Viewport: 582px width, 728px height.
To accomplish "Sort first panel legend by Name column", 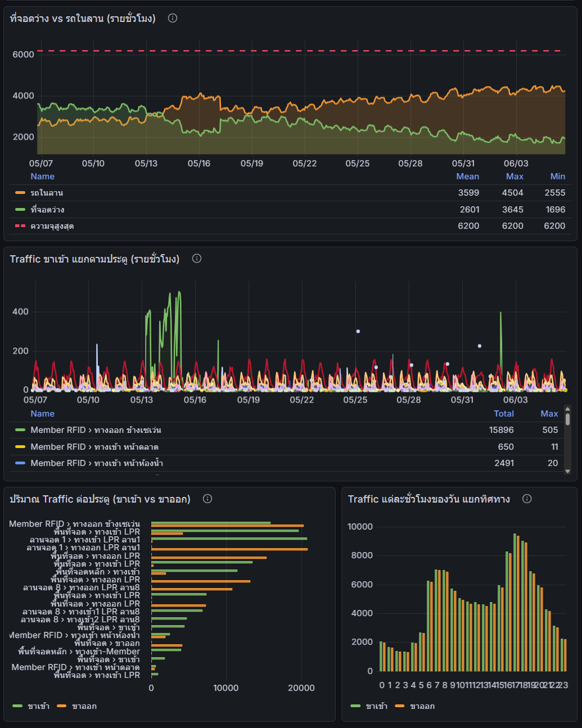I will pyautogui.click(x=43, y=177).
